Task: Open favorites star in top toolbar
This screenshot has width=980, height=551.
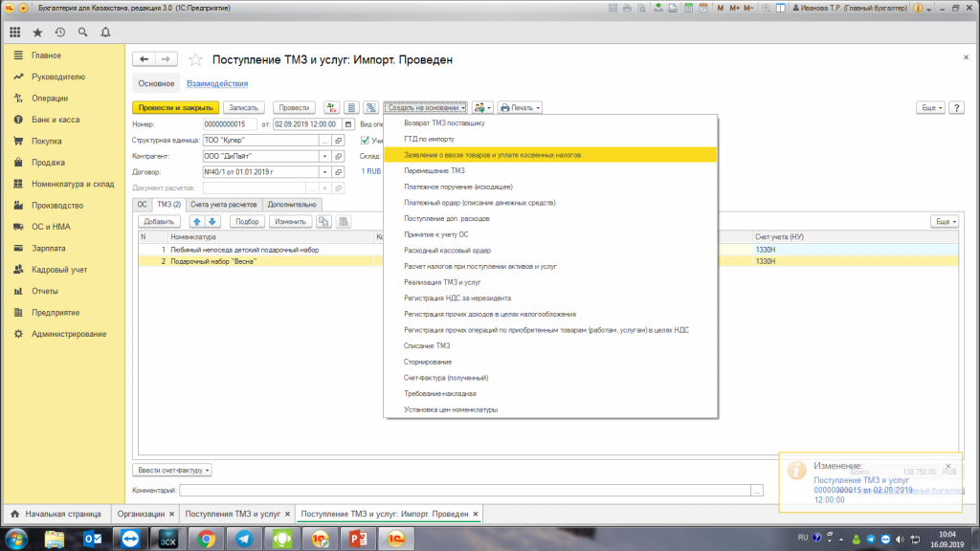Action: [37, 32]
